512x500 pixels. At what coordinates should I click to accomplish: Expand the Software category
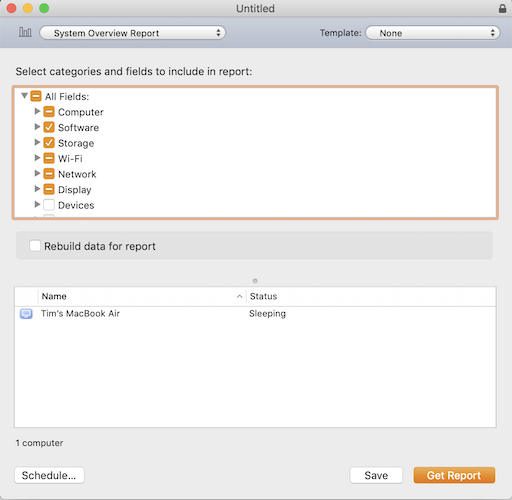click(x=37, y=127)
